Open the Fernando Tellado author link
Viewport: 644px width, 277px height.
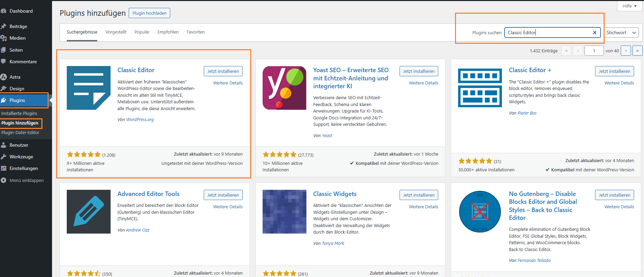click(x=534, y=260)
